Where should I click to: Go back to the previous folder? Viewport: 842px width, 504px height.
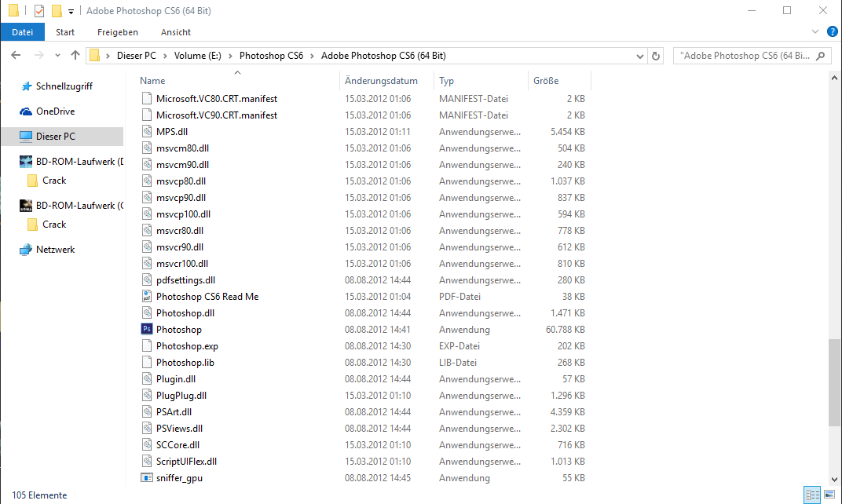16,55
